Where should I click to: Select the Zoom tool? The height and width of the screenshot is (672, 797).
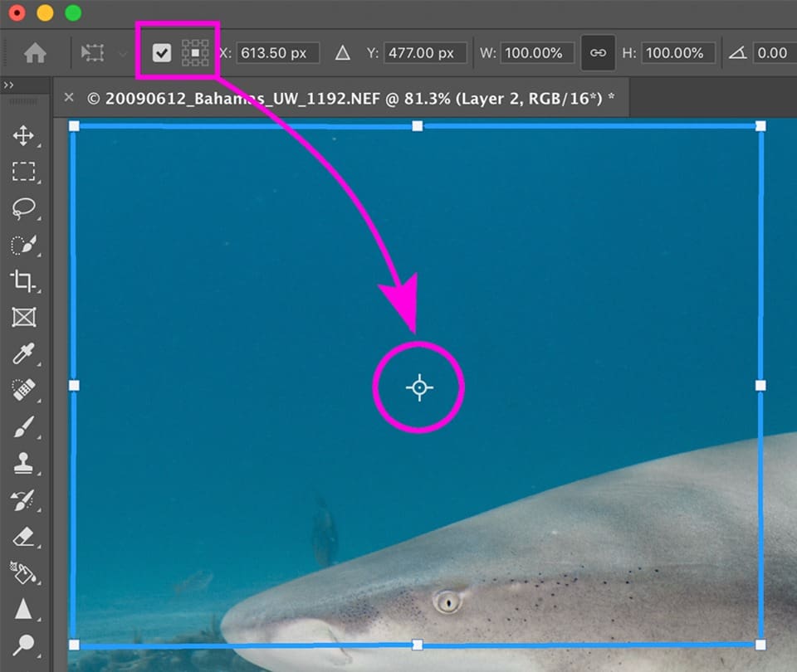click(x=23, y=643)
